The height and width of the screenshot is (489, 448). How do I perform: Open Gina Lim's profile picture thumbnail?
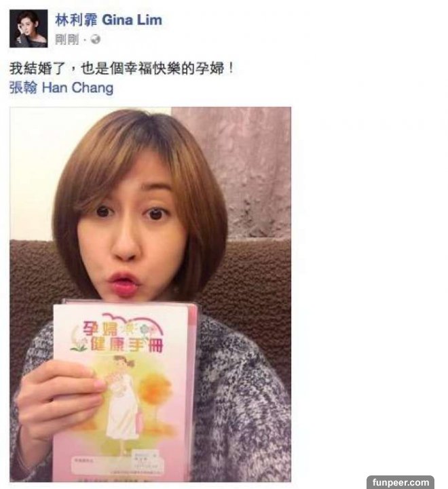[x=29, y=28]
